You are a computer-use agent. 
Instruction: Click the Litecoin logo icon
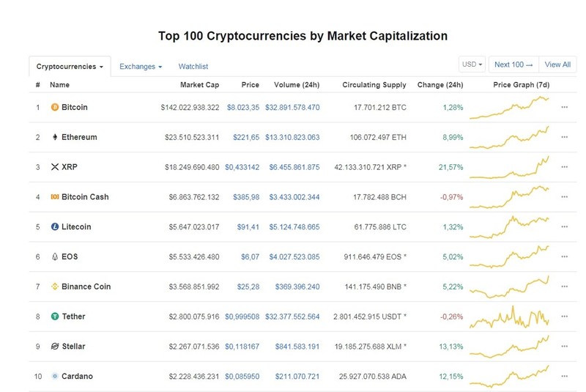click(55, 227)
